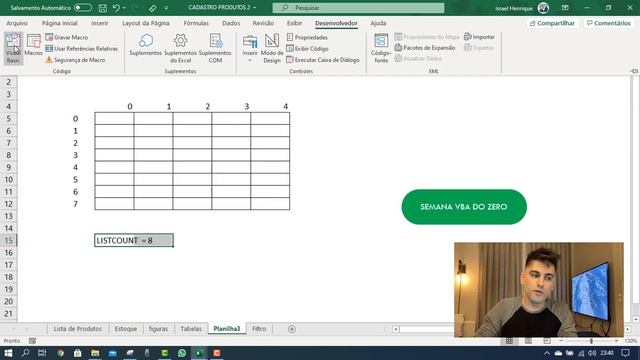Open the Suplementos add-ins button

click(146, 45)
